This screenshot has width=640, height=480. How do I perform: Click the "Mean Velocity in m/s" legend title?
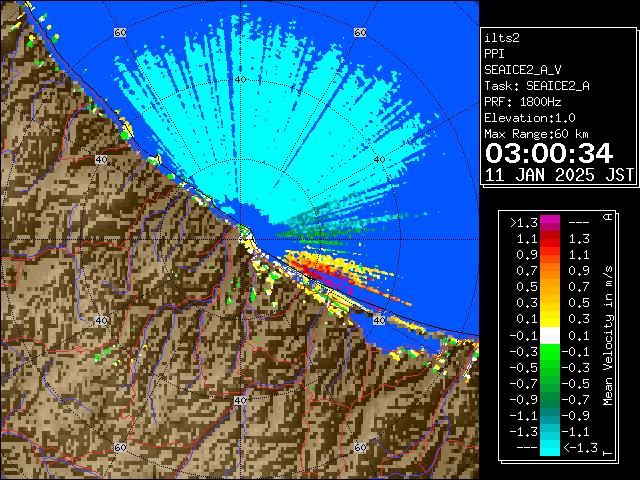[x=608, y=335]
